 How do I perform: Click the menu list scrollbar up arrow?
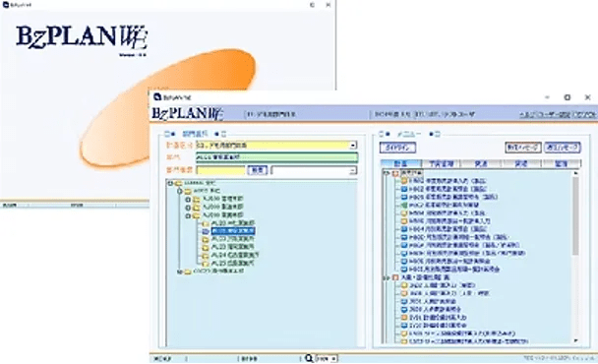pos(576,173)
